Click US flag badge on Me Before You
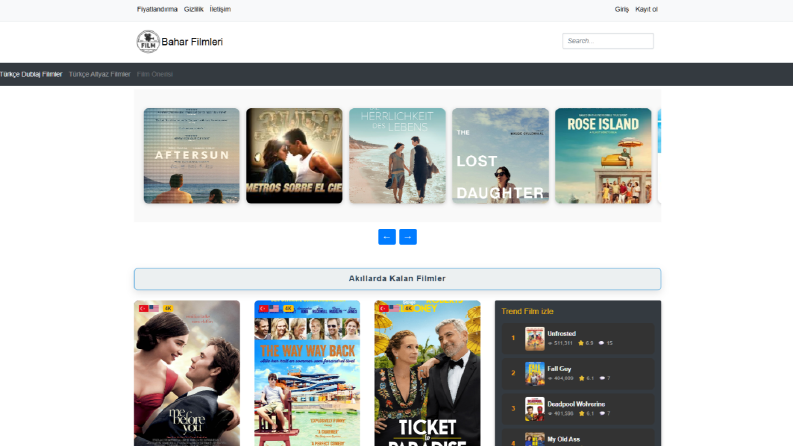This screenshot has width=793, height=446. (154, 308)
